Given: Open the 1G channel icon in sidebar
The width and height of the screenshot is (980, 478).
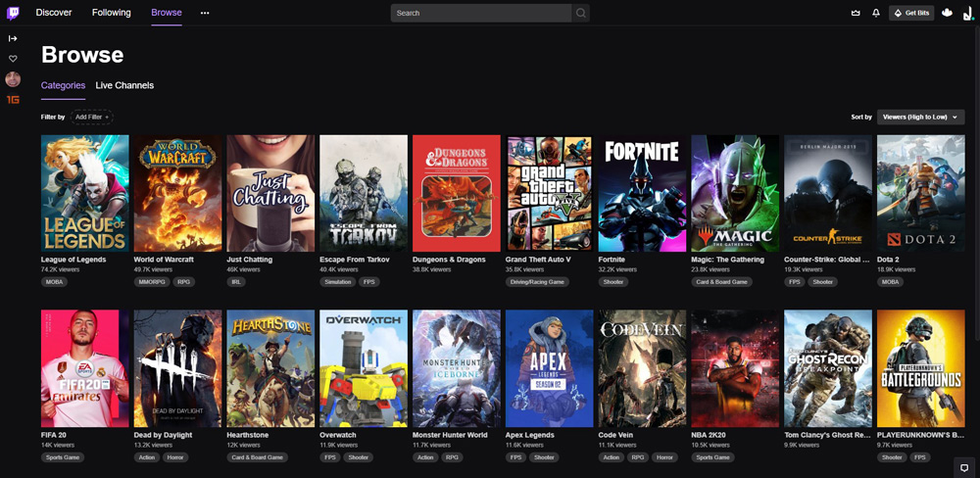Looking at the screenshot, I should click(13, 99).
